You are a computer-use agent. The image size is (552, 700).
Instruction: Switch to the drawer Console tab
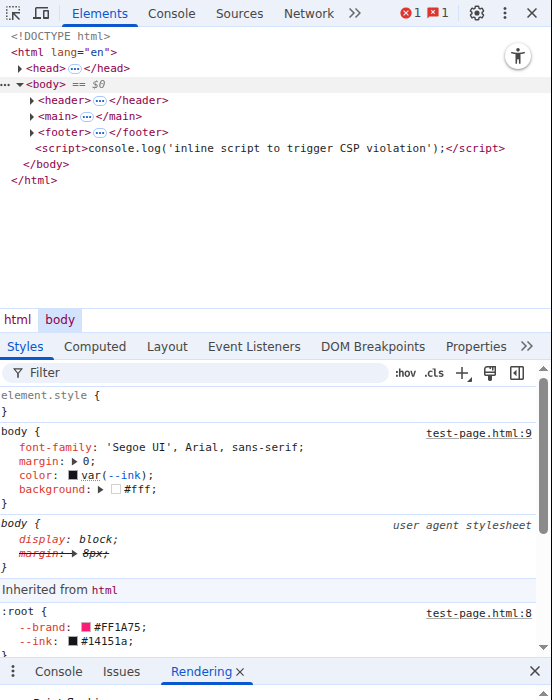click(59, 671)
